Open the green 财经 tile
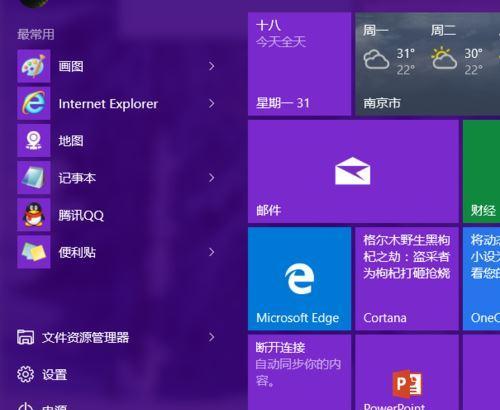This screenshot has height=410, width=500. pyautogui.click(x=481, y=171)
